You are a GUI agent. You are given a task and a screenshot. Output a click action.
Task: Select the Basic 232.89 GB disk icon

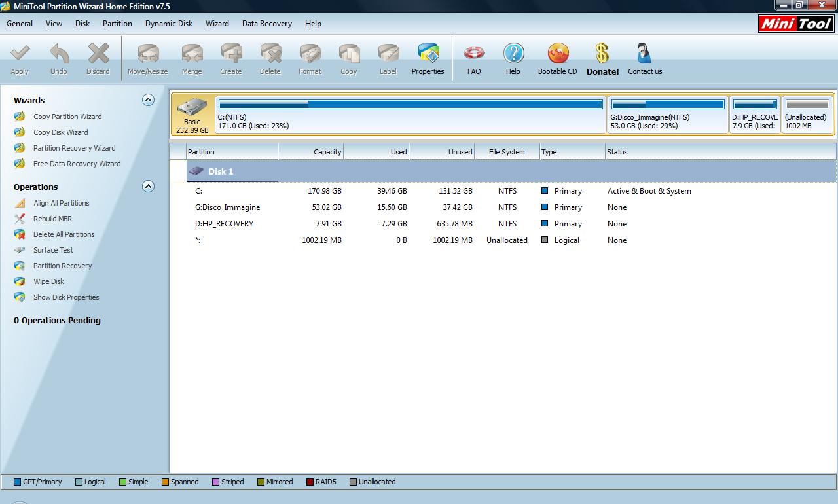pyautogui.click(x=192, y=115)
